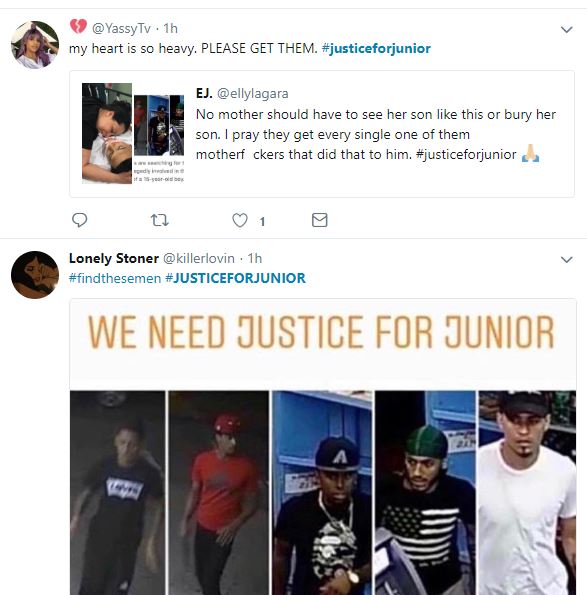The height and width of the screenshot is (595, 587).
Task: Open the #findthesemen hashtag
Action: 115,278
